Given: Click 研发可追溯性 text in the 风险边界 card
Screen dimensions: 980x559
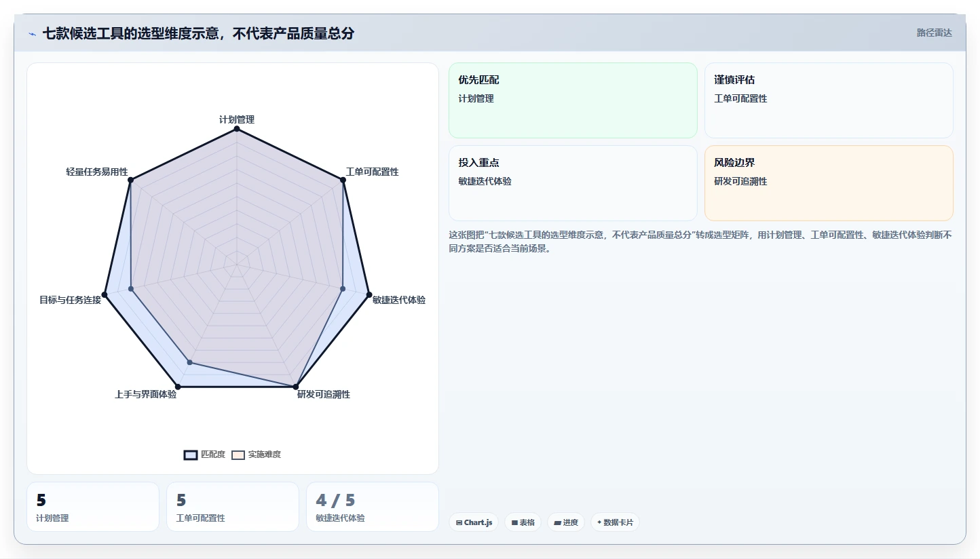Looking at the screenshot, I should (740, 181).
